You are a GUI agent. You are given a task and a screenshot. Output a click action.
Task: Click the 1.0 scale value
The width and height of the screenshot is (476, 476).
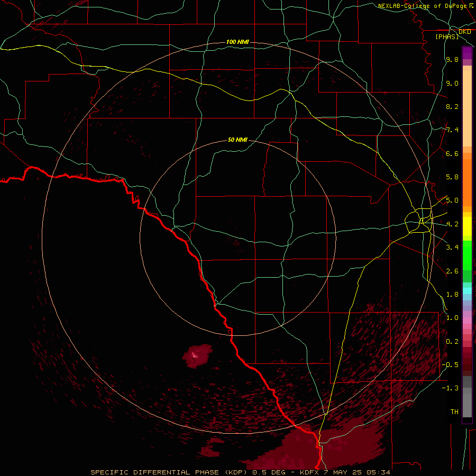point(452,318)
